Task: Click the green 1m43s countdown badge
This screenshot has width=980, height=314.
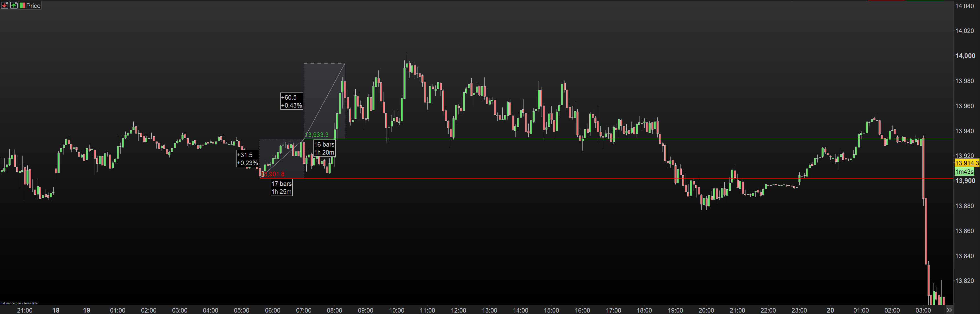Action: (964, 171)
